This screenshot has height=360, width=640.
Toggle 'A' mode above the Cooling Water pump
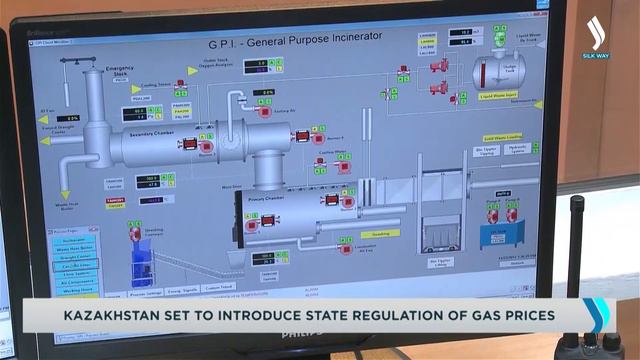[x=341, y=157]
